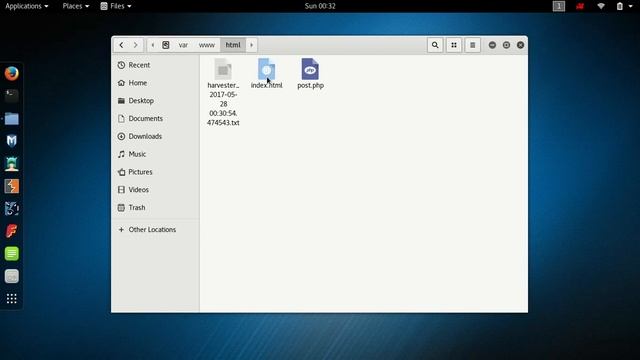Click the battery status icon

pyautogui.click(x=620, y=6)
